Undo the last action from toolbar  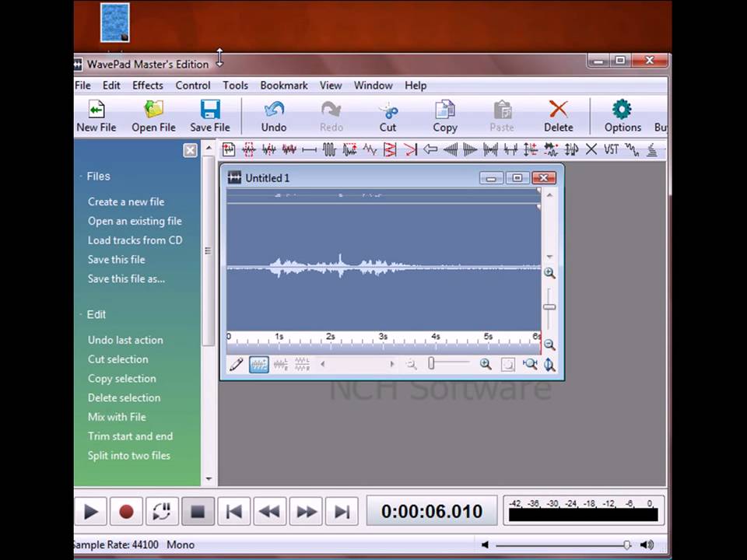pyautogui.click(x=274, y=116)
